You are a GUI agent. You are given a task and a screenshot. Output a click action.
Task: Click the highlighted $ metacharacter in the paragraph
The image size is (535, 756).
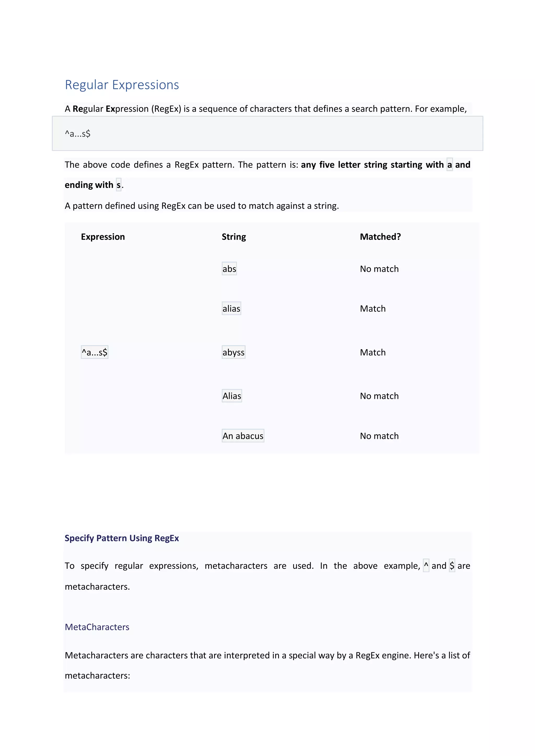pyautogui.click(x=452, y=566)
